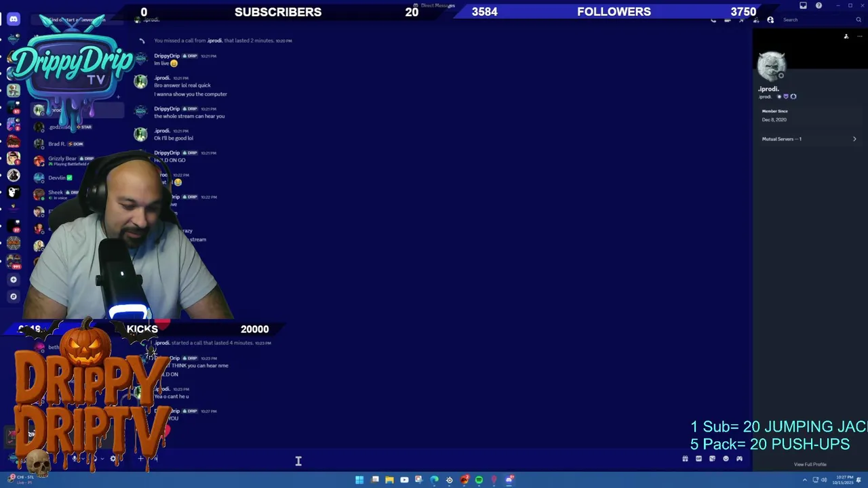The width and height of the screenshot is (868, 488).
Task: Click Add a Server plus icon
Action: pyautogui.click(x=13, y=279)
